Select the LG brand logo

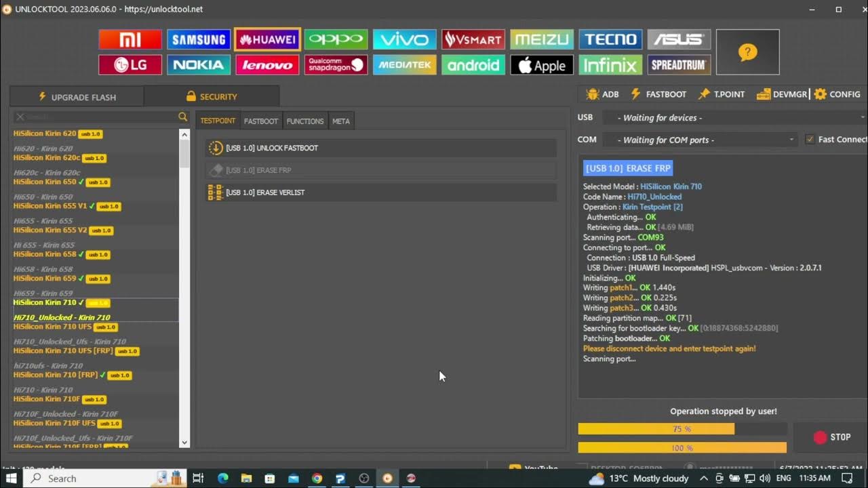coord(130,65)
